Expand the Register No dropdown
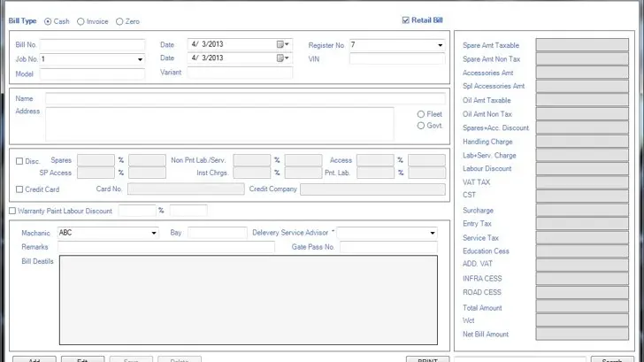 point(440,45)
